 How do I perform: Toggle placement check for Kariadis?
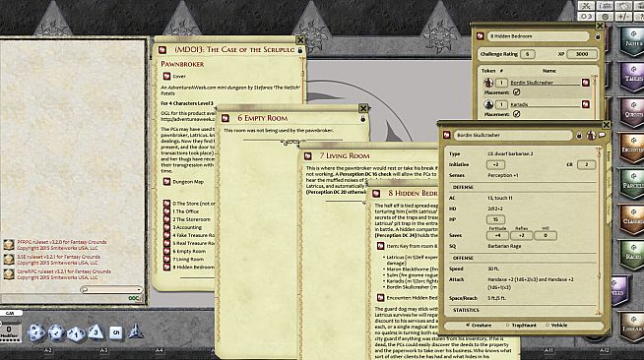(517, 114)
